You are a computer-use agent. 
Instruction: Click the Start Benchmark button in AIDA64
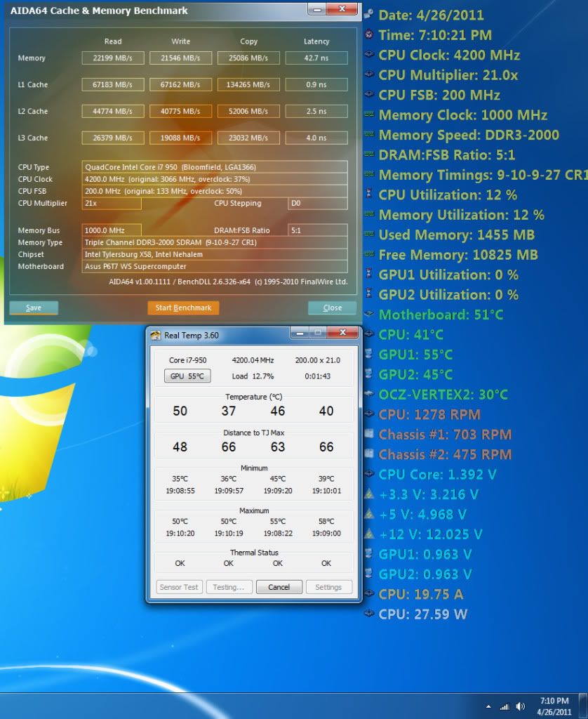tap(183, 308)
